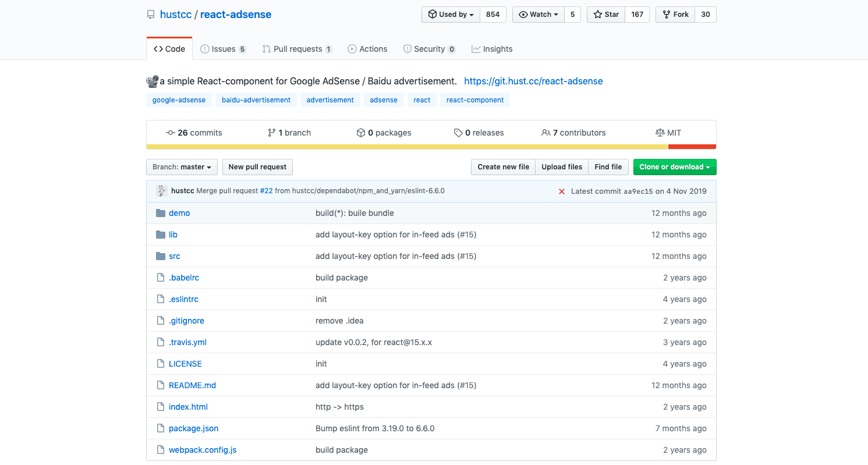
Task: Click the releases tag icon
Action: click(x=458, y=133)
